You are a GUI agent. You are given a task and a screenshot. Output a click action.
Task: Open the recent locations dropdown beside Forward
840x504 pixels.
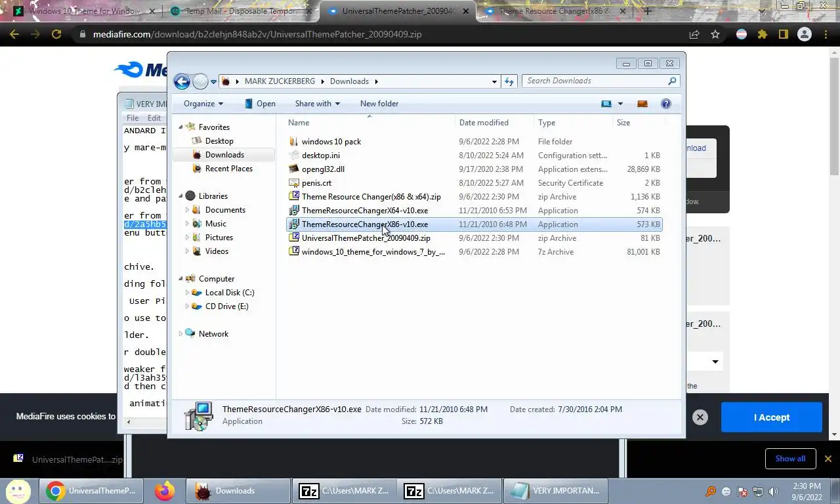(213, 82)
